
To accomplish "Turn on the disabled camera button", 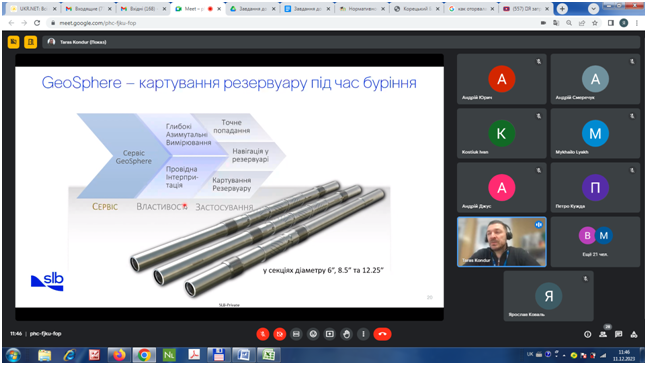I will [280, 334].
